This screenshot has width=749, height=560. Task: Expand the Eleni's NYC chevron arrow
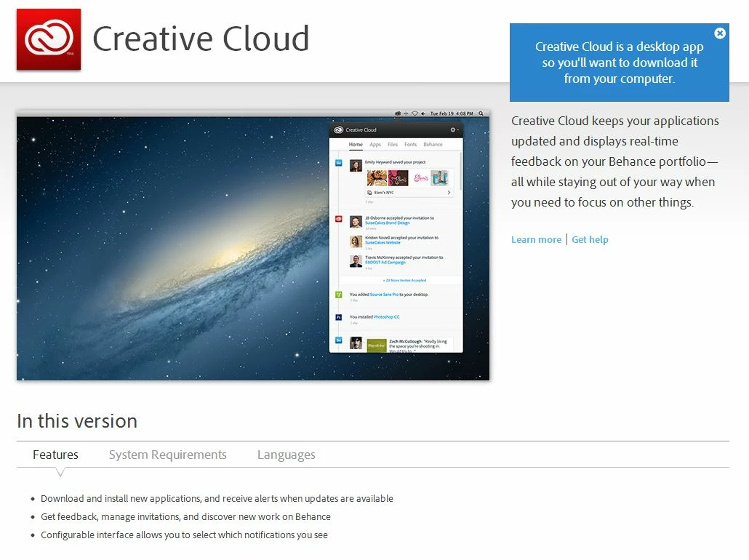pyautogui.click(x=449, y=193)
